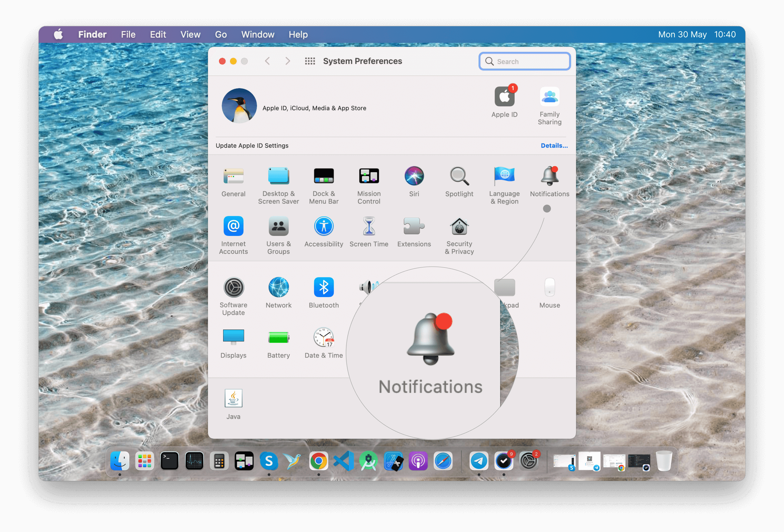Open Finder from the Dock
Image resolution: width=784 pixels, height=532 pixels.
point(120,461)
